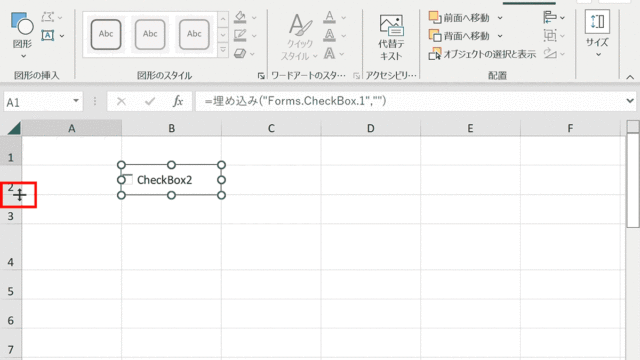Viewport: 640px width, 360px height.
Task: Open the 前面へ移動 dropdown arrow
Action: coord(500,18)
